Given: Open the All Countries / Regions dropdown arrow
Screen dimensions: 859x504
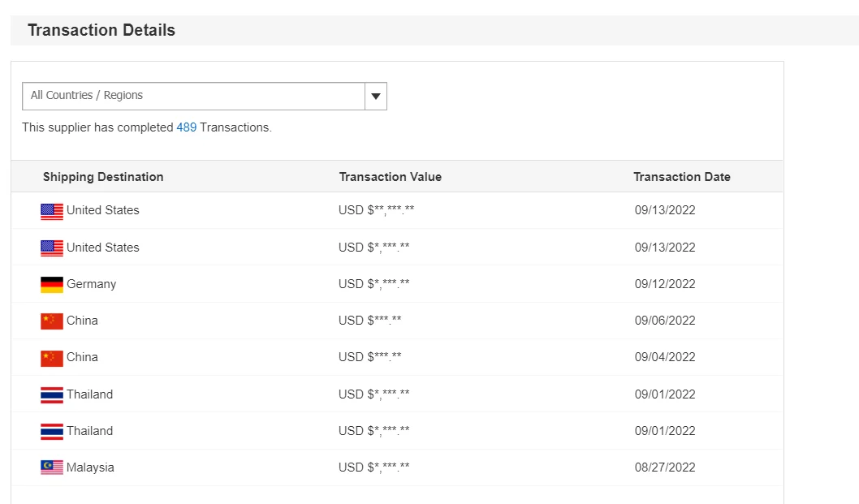Looking at the screenshot, I should point(375,96).
